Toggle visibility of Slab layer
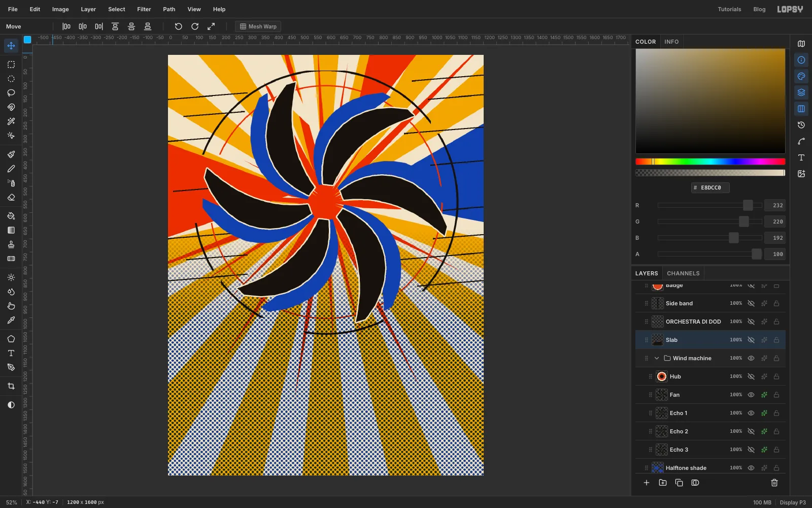The image size is (812, 508). click(751, 340)
